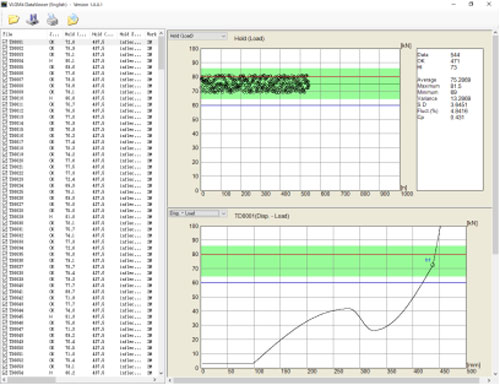500x385 pixels.
Task: Toggle the checkbox for file TD0001
Action: [5, 42]
